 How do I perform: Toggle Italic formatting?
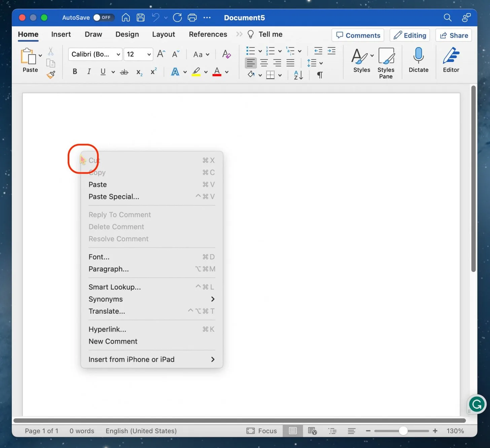(x=89, y=72)
